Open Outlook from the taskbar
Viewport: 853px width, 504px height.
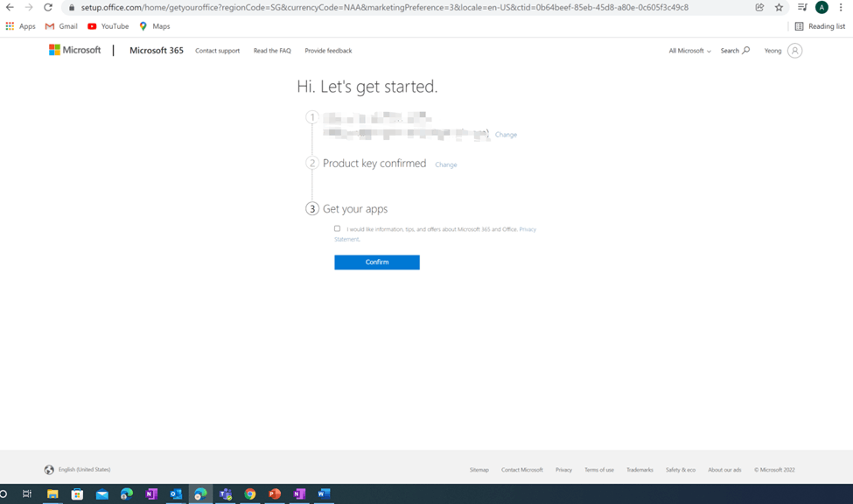click(176, 494)
